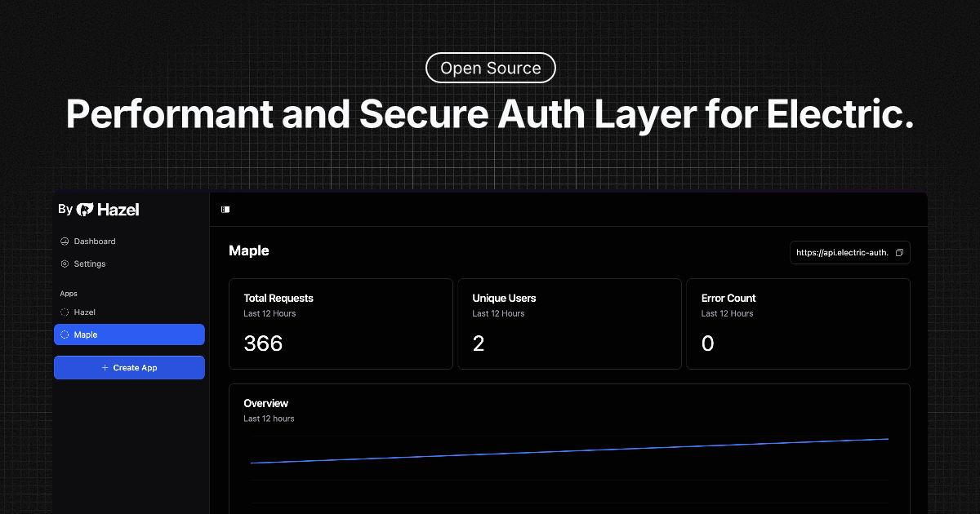Click the Open Source badge

click(490, 68)
